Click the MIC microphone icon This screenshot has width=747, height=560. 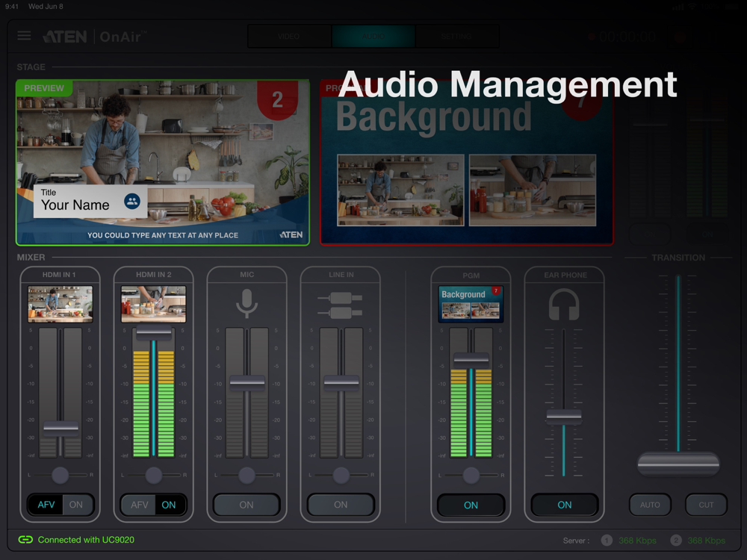[x=247, y=303]
